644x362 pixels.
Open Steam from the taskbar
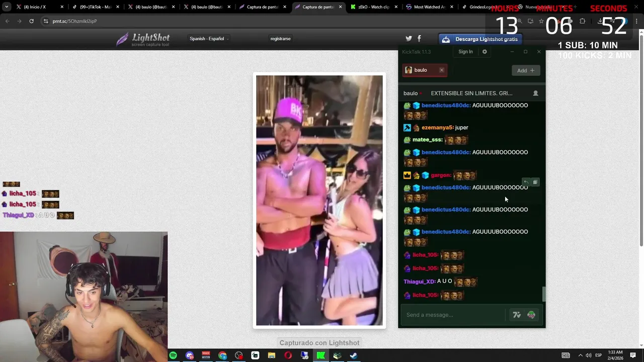[x=354, y=355]
